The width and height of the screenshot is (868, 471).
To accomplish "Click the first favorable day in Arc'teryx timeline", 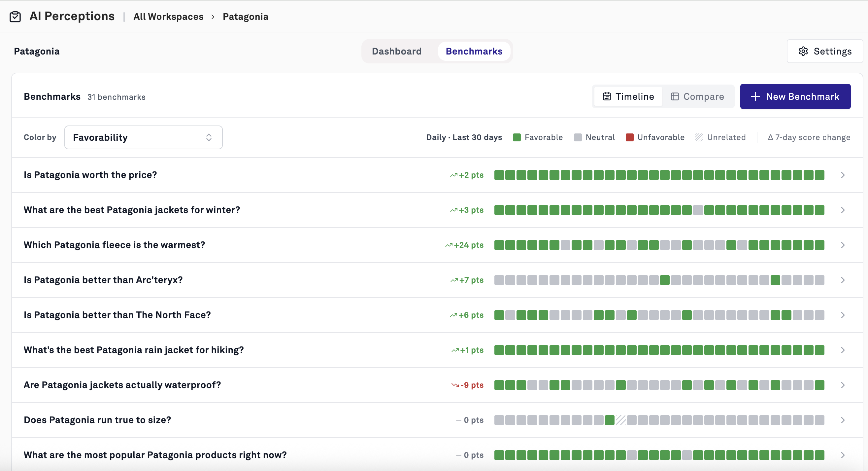I will pyautogui.click(x=665, y=280).
